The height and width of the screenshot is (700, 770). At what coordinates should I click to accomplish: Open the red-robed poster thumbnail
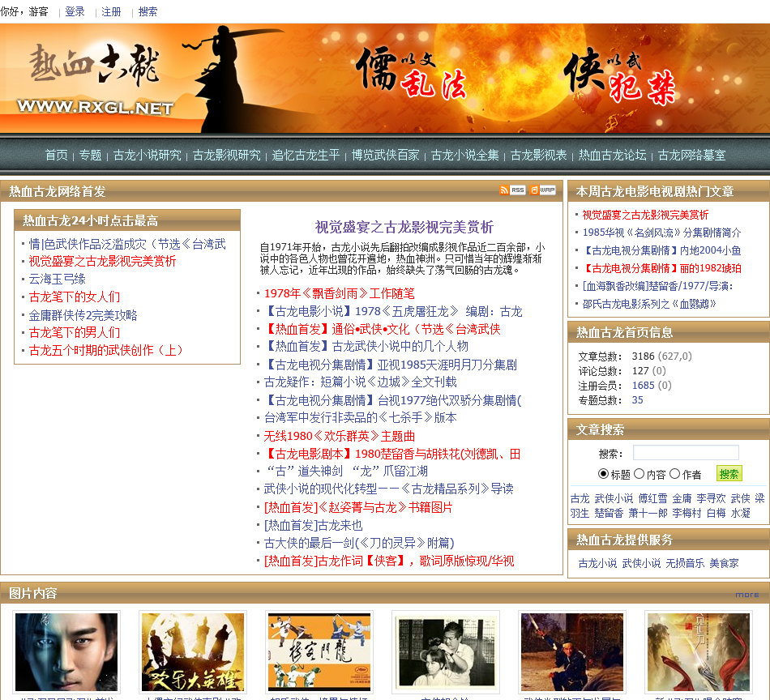tap(699, 652)
